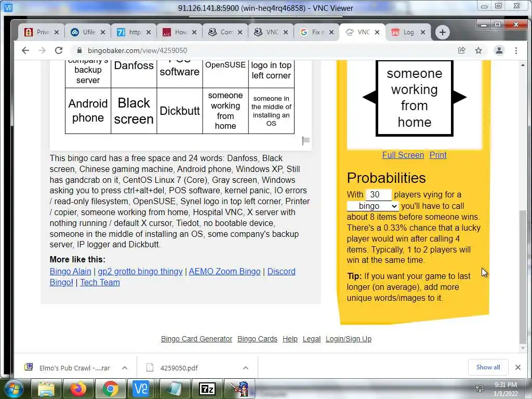Dismiss the downloads bar
Viewport: 532px width, 399px height.
[518, 367]
